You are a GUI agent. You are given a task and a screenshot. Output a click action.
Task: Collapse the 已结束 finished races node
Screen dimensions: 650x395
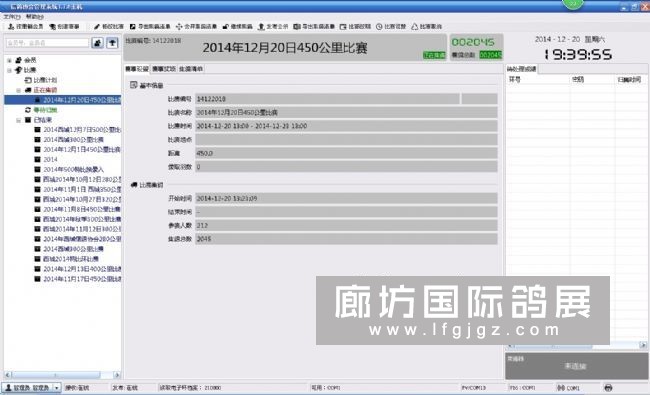[x=18, y=120]
